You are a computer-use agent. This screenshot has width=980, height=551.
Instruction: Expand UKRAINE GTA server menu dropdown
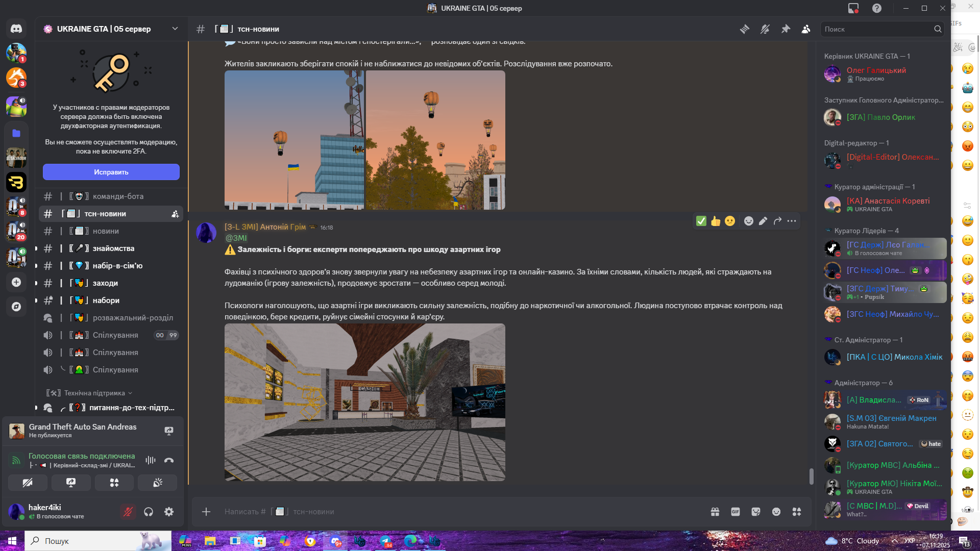(175, 29)
